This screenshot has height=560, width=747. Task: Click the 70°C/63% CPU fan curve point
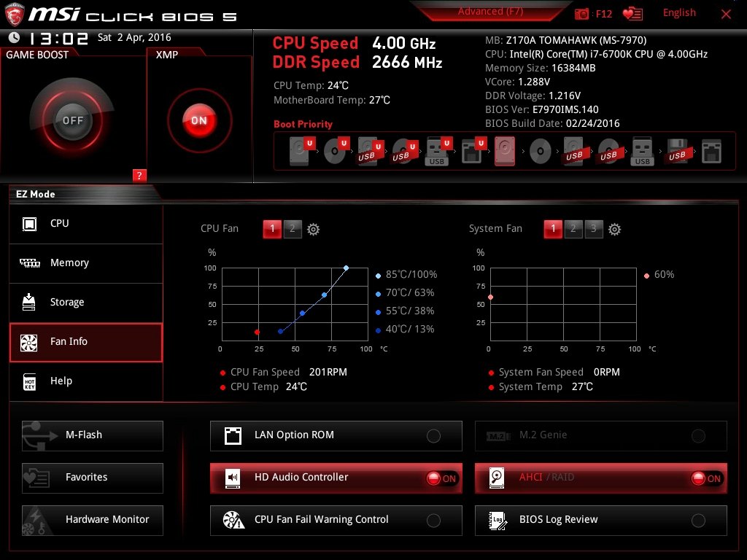pyautogui.click(x=325, y=295)
